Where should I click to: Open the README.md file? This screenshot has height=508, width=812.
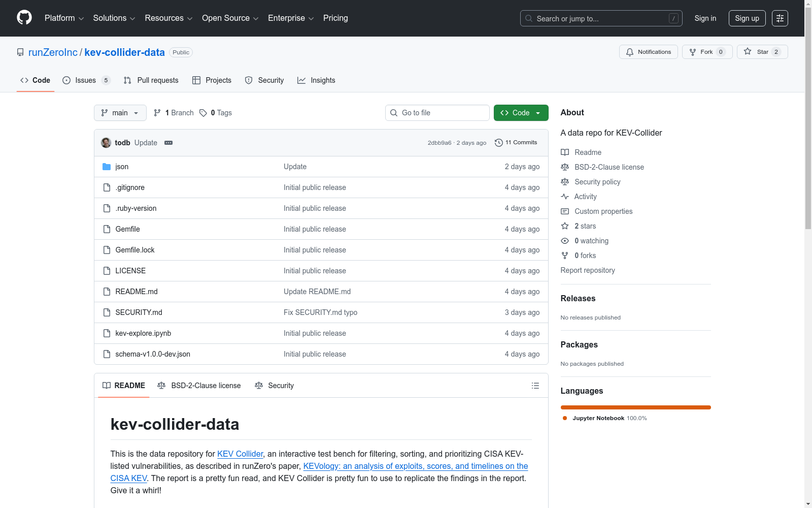pos(137,292)
